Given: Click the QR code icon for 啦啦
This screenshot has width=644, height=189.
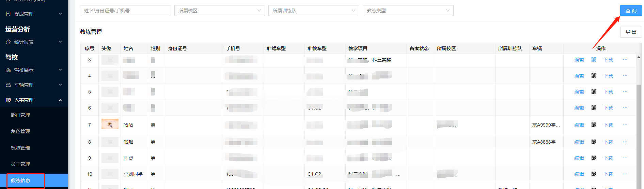Looking at the screenshot, I should point(594,142).
